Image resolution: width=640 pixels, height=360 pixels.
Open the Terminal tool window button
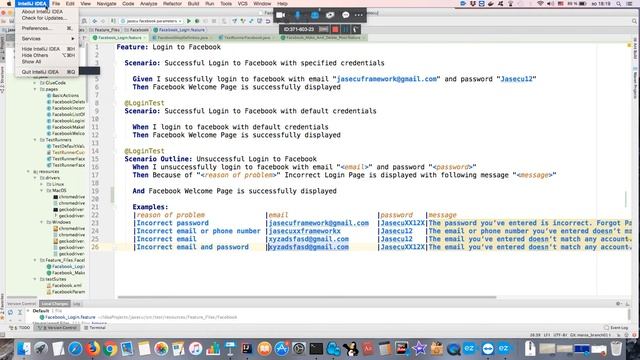pyautogui.click(x=95, y=328)
